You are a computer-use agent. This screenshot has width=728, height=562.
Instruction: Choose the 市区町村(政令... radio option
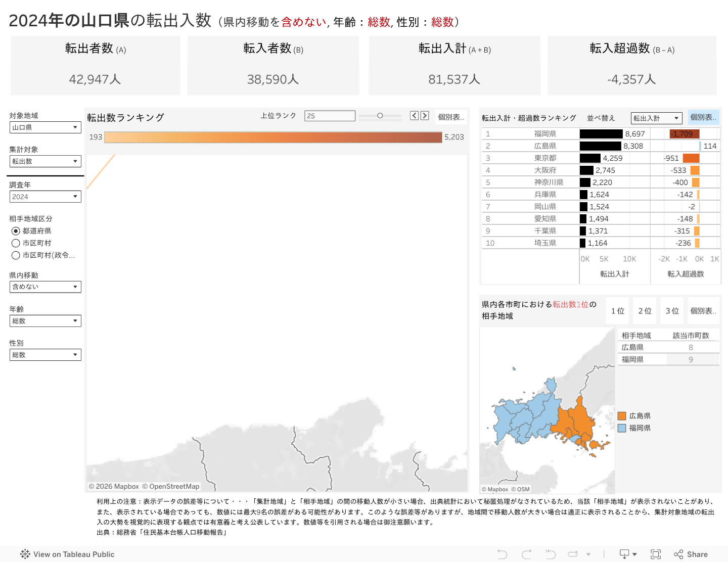tap(16, 255)
